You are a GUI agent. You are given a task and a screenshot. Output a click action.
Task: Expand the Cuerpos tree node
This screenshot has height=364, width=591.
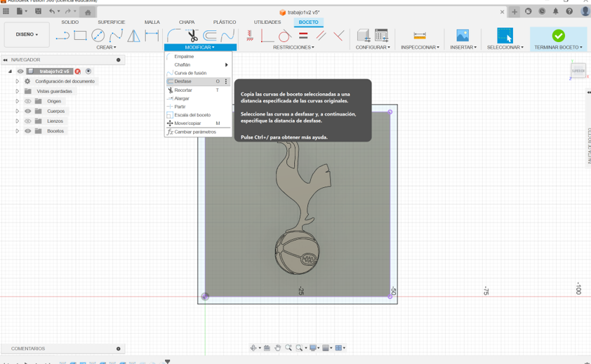17,111
